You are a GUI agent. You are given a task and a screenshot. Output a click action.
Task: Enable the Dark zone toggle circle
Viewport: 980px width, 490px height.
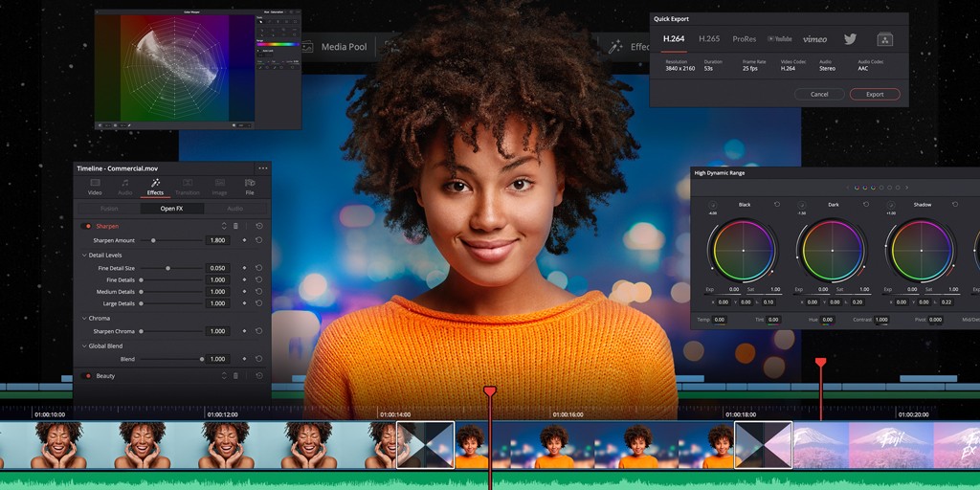802,205
